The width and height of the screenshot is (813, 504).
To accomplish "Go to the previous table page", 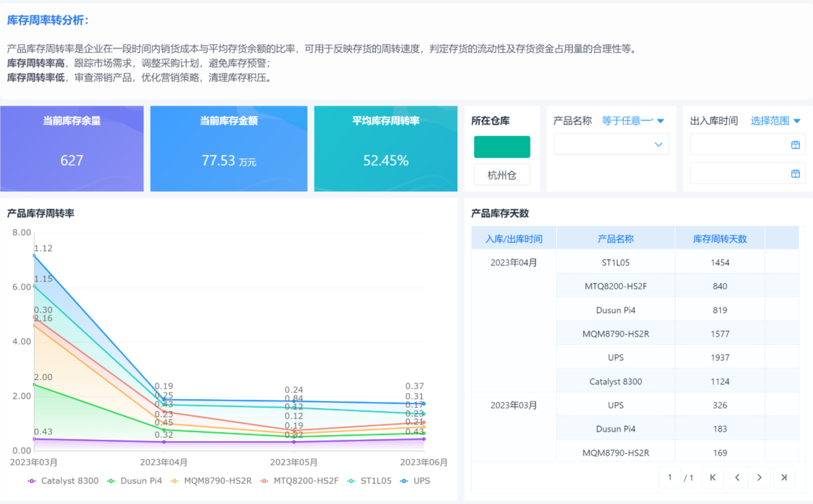I will (736, 478).
